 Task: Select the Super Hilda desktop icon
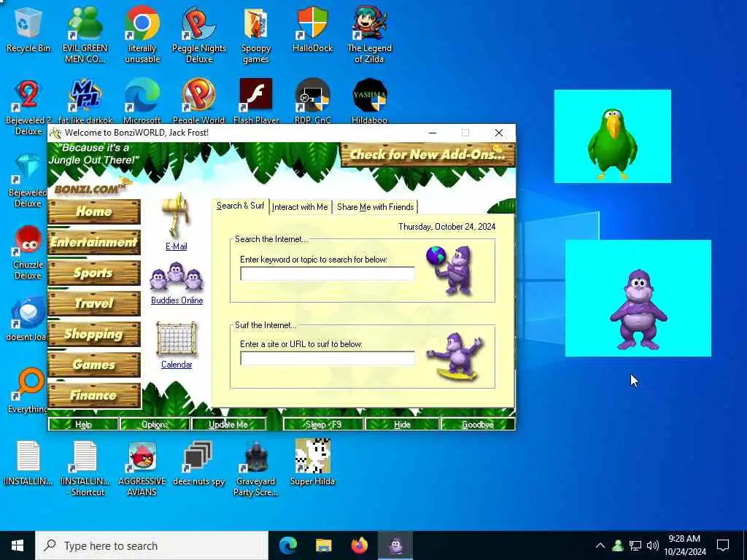(x=312, y=462)
